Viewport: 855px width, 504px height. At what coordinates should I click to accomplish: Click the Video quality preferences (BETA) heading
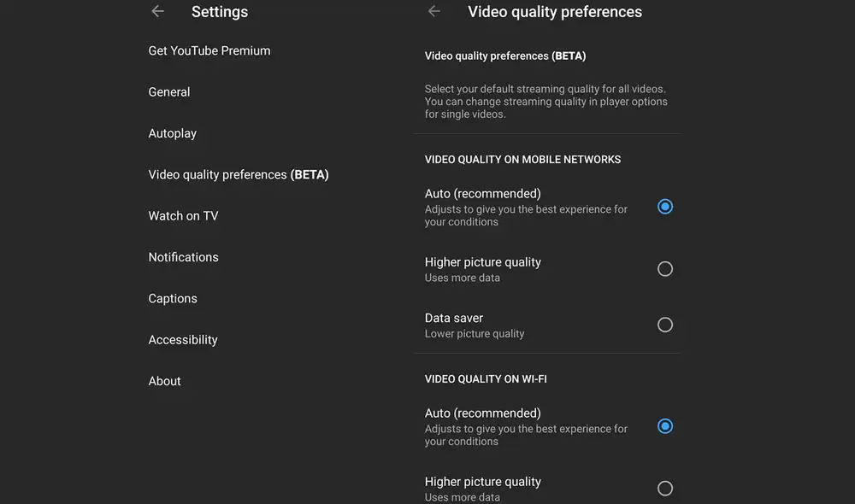tap(504, 55)
